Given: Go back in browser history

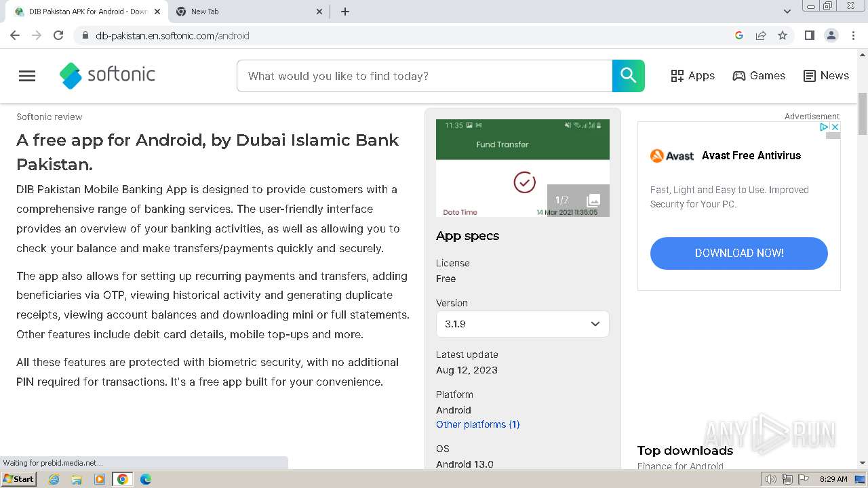Looking at the screenshot, I should coord(15,35).
